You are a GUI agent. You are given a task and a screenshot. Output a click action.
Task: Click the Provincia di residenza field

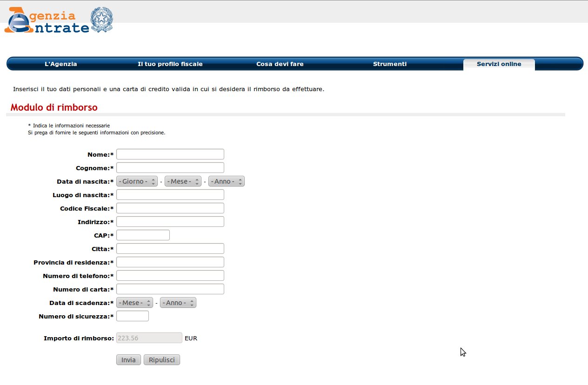click(x=170, y=262)
